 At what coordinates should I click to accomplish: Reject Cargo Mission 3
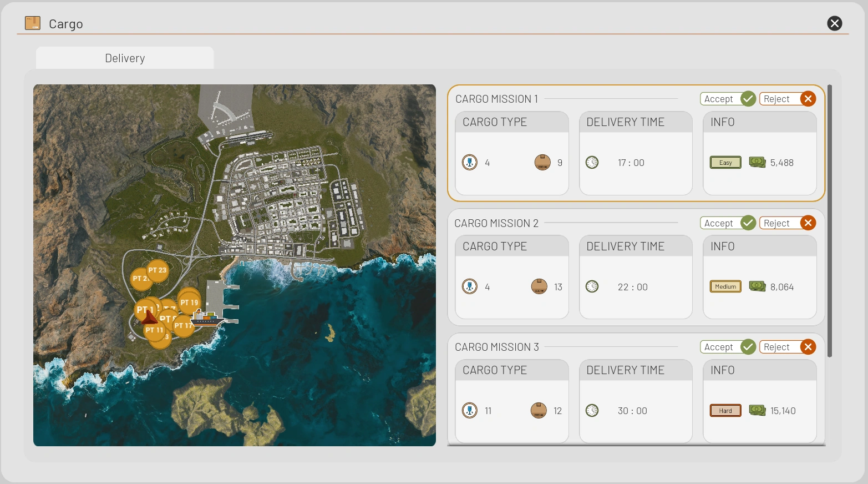tap(788, 347)
